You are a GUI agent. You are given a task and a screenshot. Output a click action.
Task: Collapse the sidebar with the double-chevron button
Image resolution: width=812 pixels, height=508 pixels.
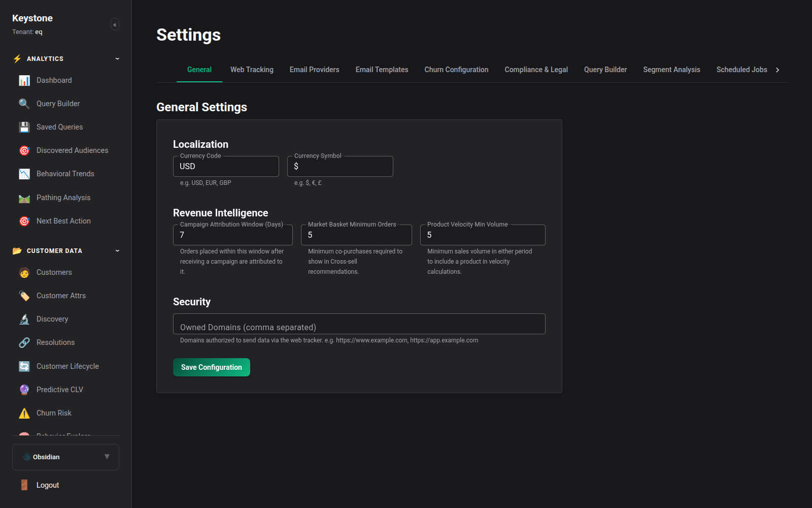[115, 24]
